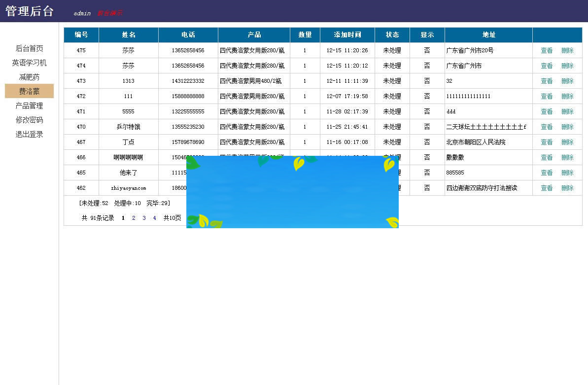Open page 3 in pagination
The height and width of the screenshot is (385, 588).
click(x=143, y=218)
